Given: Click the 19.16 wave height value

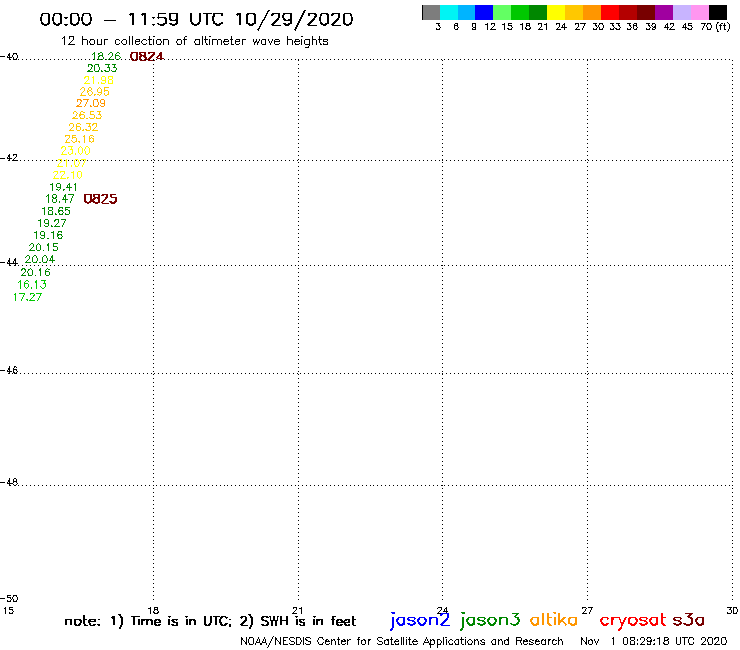Looking at the screenshot, I should click(x=48, y=235).
